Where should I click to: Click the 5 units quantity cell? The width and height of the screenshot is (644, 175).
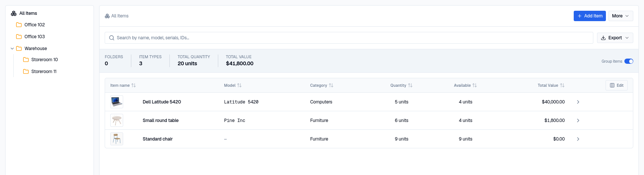pos(401,102)
